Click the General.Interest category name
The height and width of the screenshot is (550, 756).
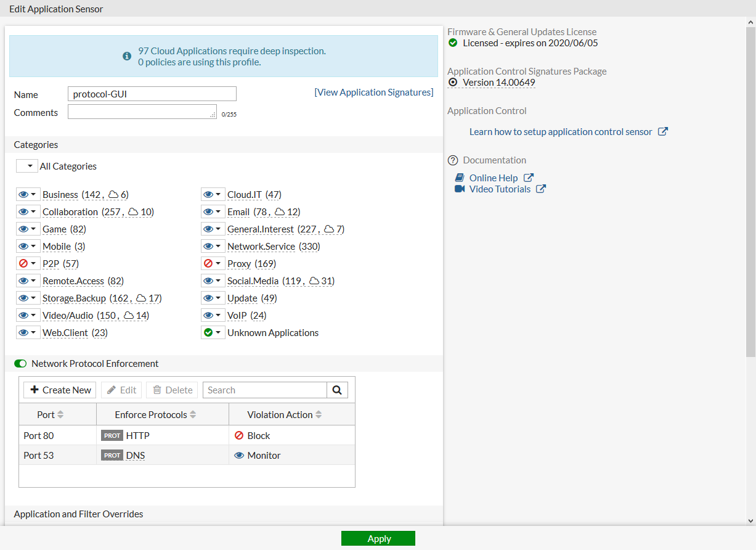point(261,229)
